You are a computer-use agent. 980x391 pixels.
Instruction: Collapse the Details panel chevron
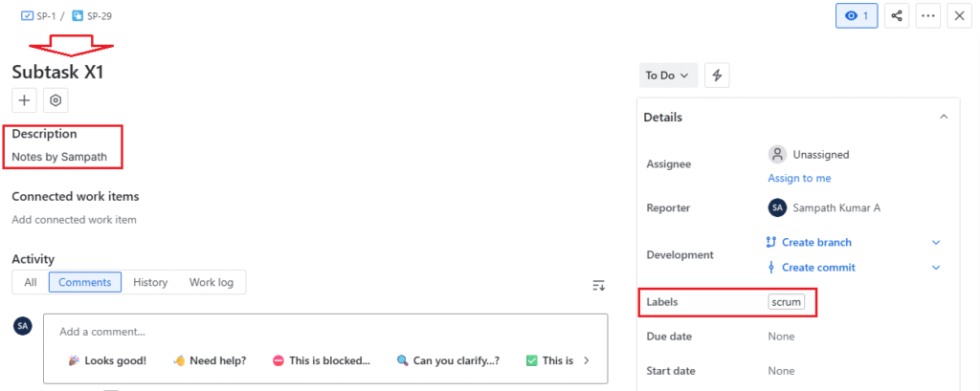coord(944,117)
